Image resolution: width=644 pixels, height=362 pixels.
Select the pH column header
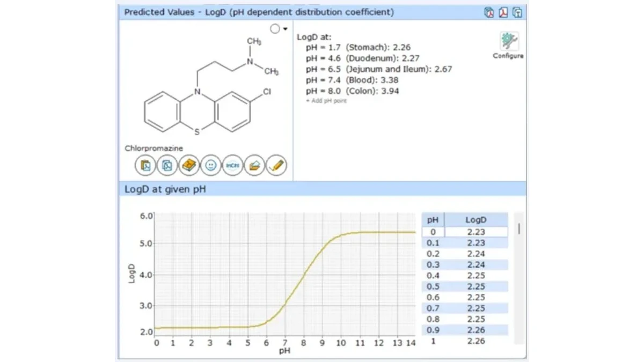tap(433, 220)
